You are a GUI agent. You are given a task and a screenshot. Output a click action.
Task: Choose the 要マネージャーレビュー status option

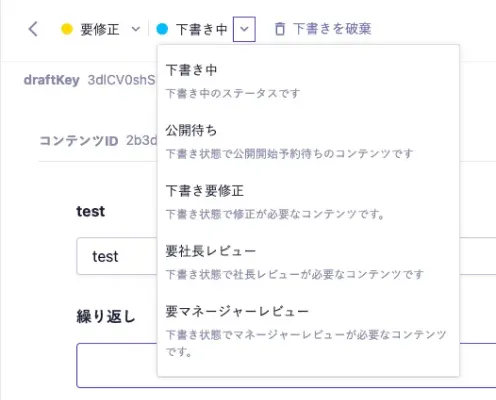click(x=308, y=331)
